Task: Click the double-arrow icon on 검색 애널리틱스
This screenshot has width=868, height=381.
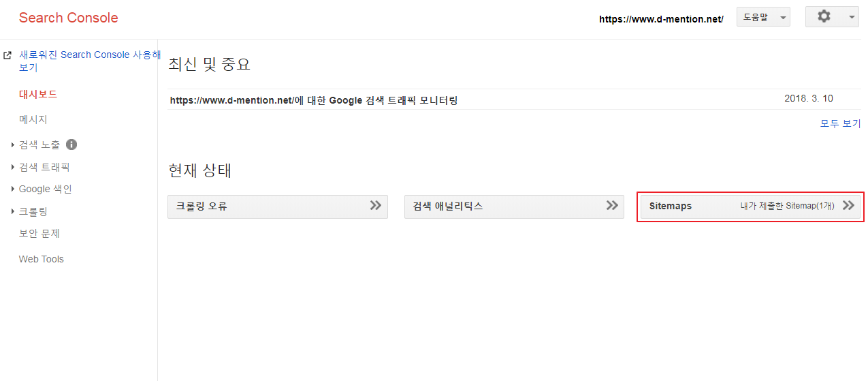Action: pyautogui.click(x=612, y=205)
